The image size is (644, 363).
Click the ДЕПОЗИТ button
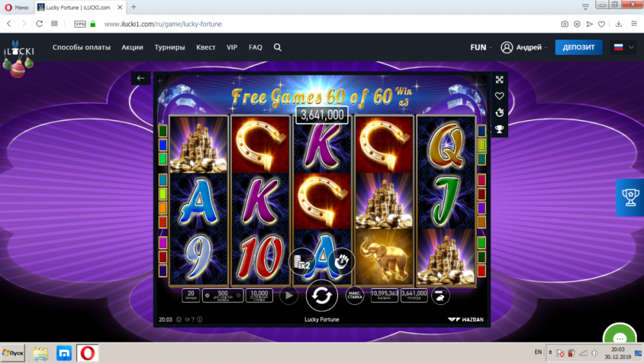(578, 47)
